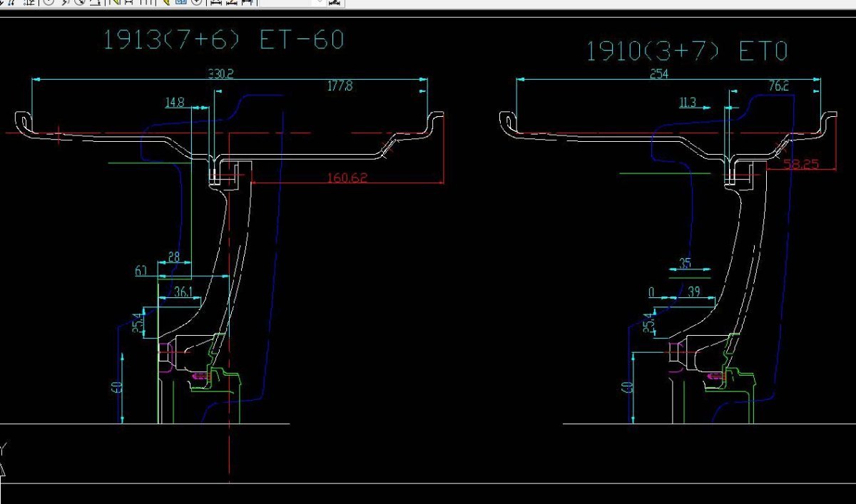Select the red 160.62 dimension text
The image size is (856, 504).
pyautogui.click(x=347, y=178)
